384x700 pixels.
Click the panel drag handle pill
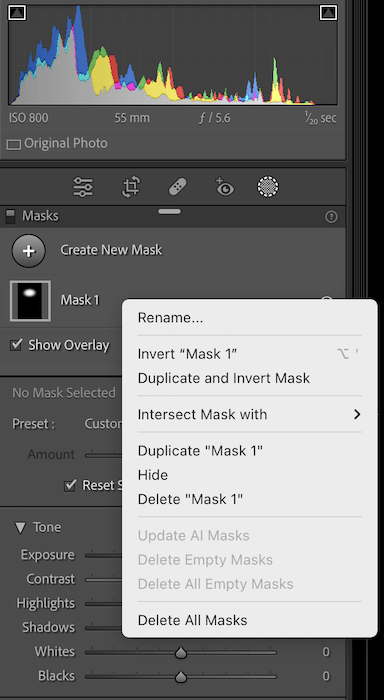169,212
